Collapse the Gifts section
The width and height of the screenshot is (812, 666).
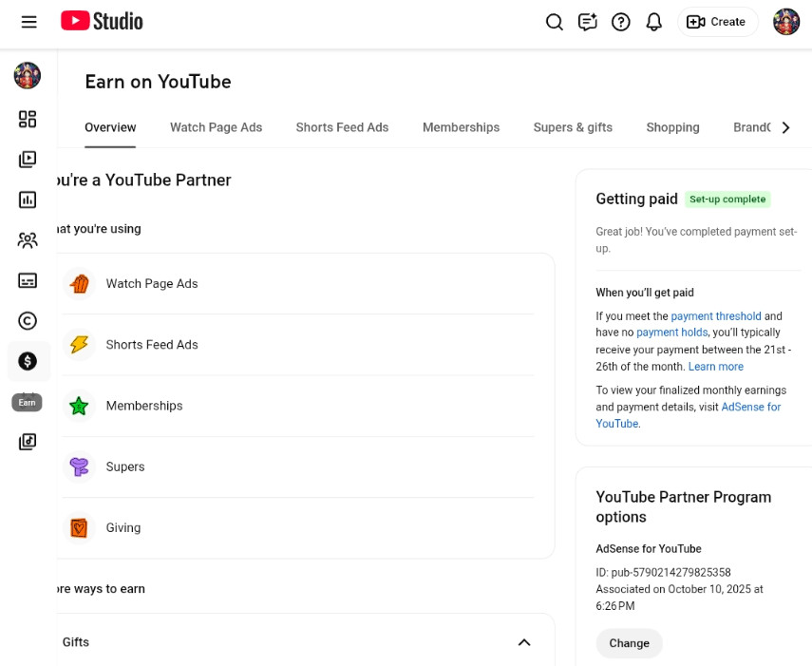[x=523, y=642]
